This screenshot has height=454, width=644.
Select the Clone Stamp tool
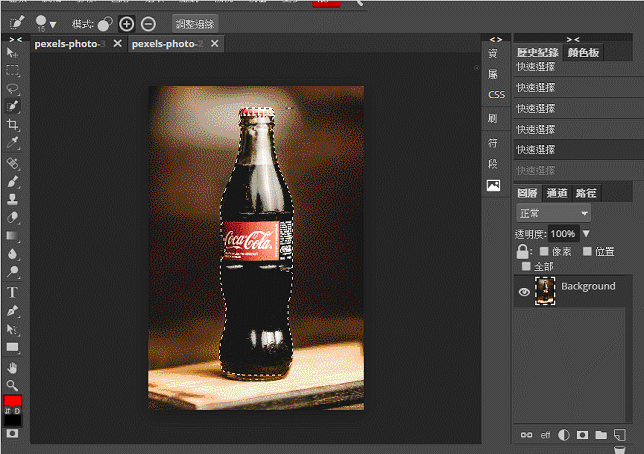(x=12, y=199)
